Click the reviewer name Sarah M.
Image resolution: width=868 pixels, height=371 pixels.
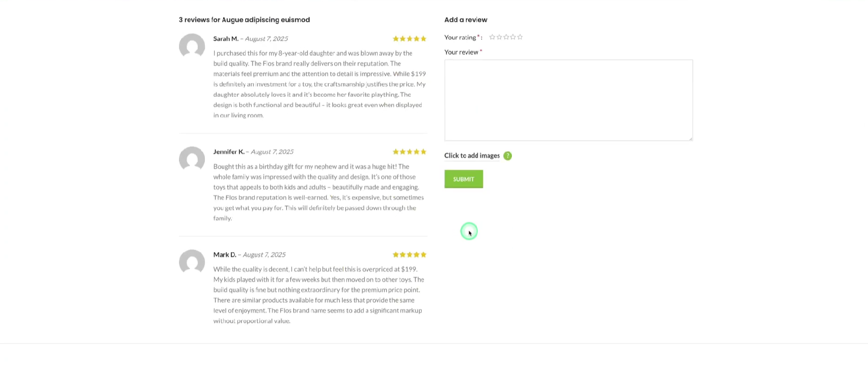pyautogui.click(x=226, y=39)
